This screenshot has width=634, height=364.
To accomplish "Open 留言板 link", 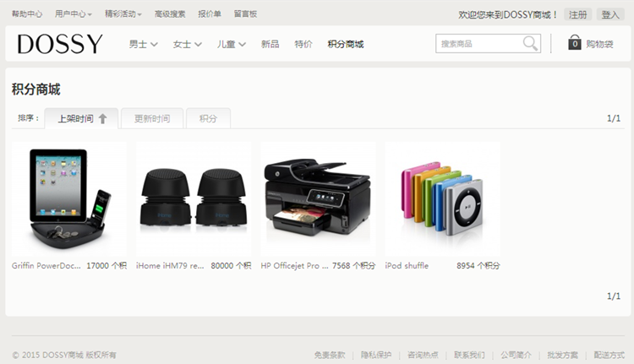I will coord(245,14).
